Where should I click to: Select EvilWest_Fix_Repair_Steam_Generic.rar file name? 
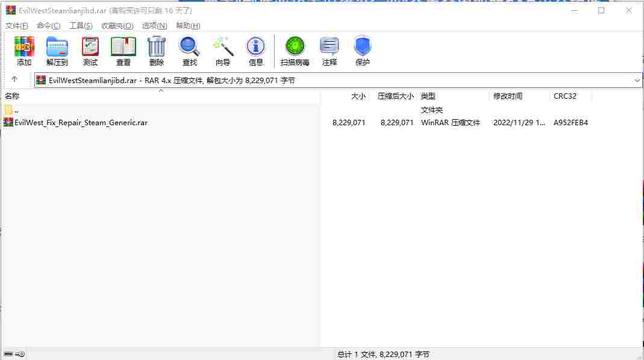(x=81, y=123)
